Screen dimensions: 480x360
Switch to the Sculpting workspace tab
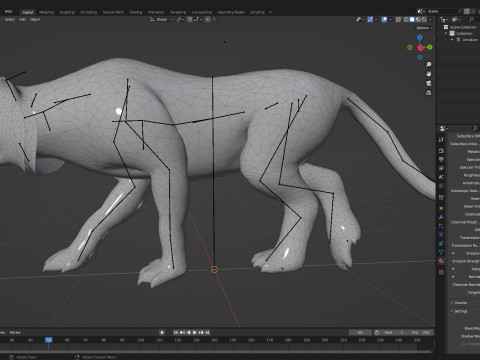click(67, 12)
